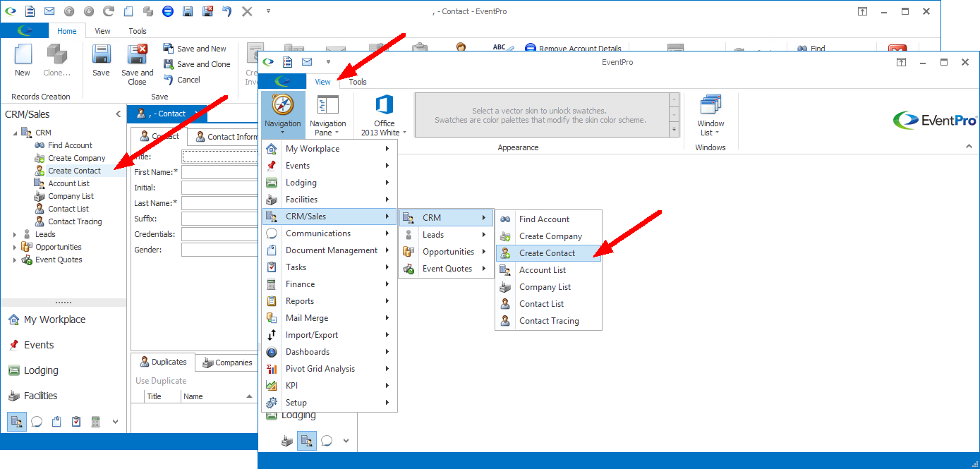Open Import/Export in Navigation menu
The height and width of the screenshot is (469, 980).
point(329,335)
